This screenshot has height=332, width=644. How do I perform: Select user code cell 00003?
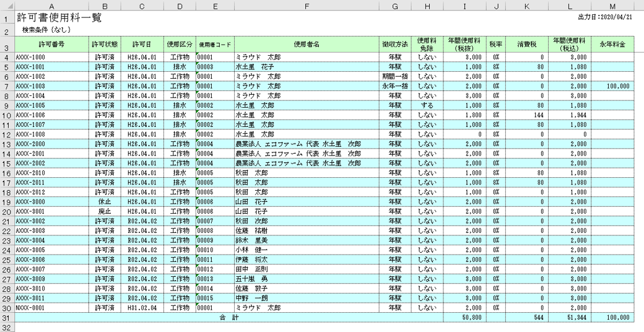click(x=215, y=66)
